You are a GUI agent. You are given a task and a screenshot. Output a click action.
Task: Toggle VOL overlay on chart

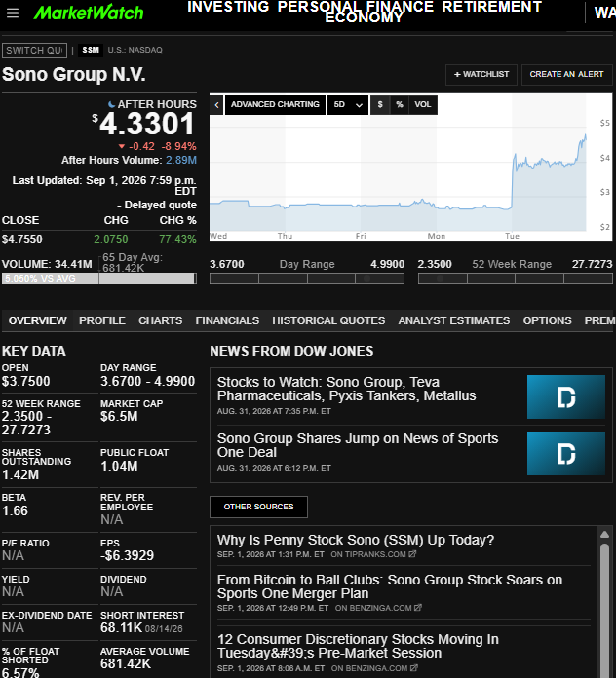pos(423,105)
